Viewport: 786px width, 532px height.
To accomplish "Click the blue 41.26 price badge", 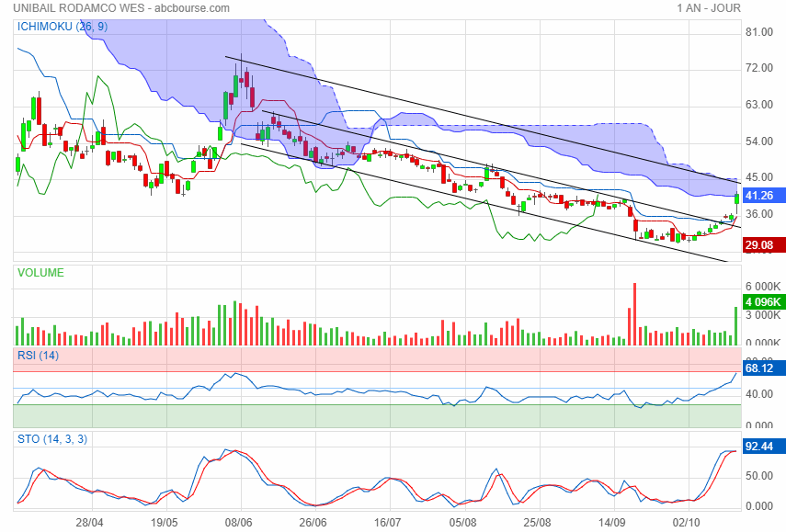I will pos(763,196).
